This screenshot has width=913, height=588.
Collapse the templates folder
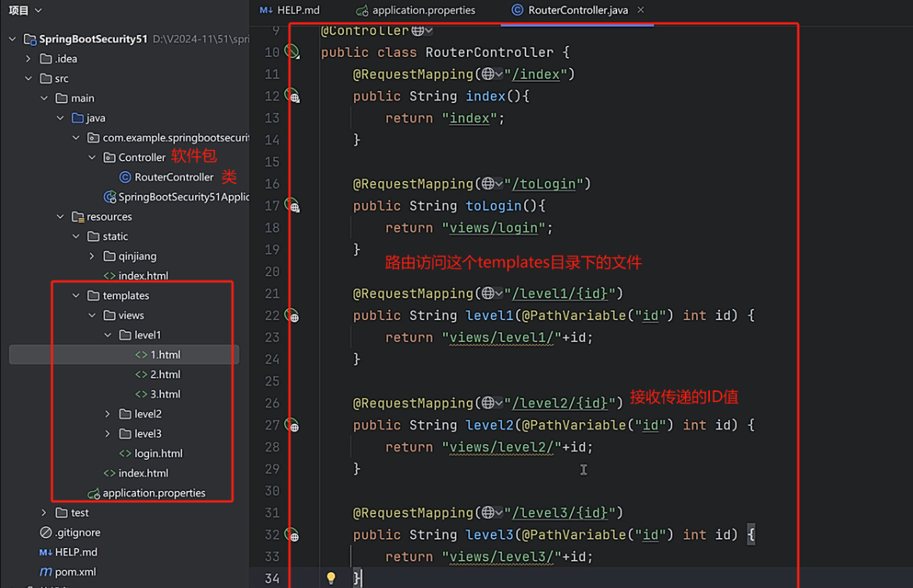76,296
